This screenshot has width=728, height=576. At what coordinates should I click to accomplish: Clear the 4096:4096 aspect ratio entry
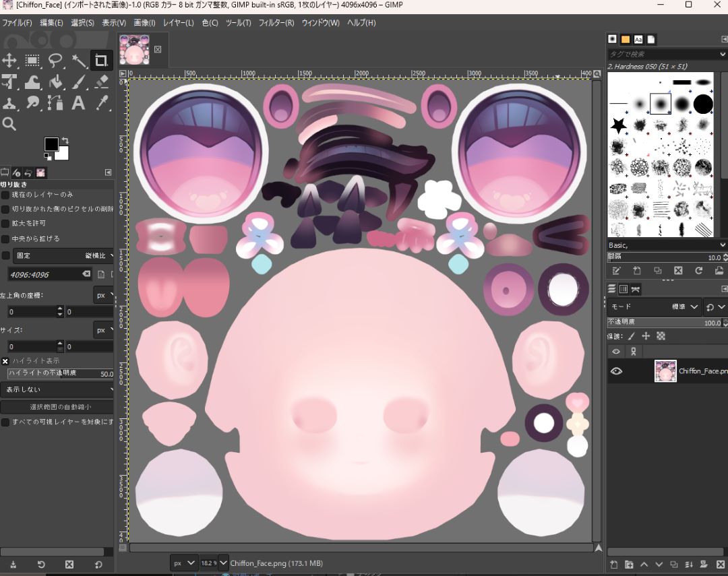(86, 274)
